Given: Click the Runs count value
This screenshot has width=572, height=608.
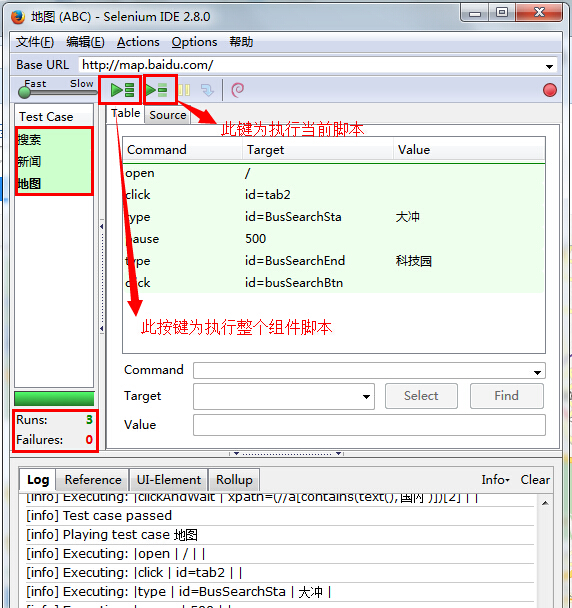Looking at the screenshot, I should (89, 420).
